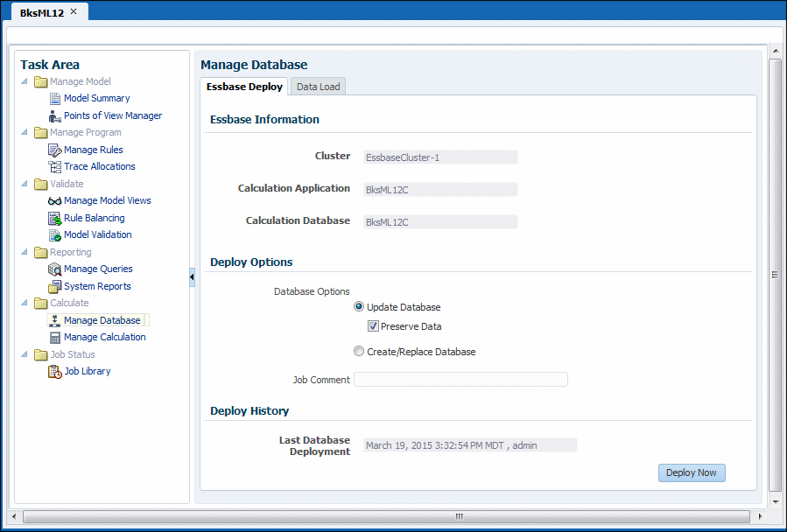Open the Manage Queries link

(x=98, y=269)
